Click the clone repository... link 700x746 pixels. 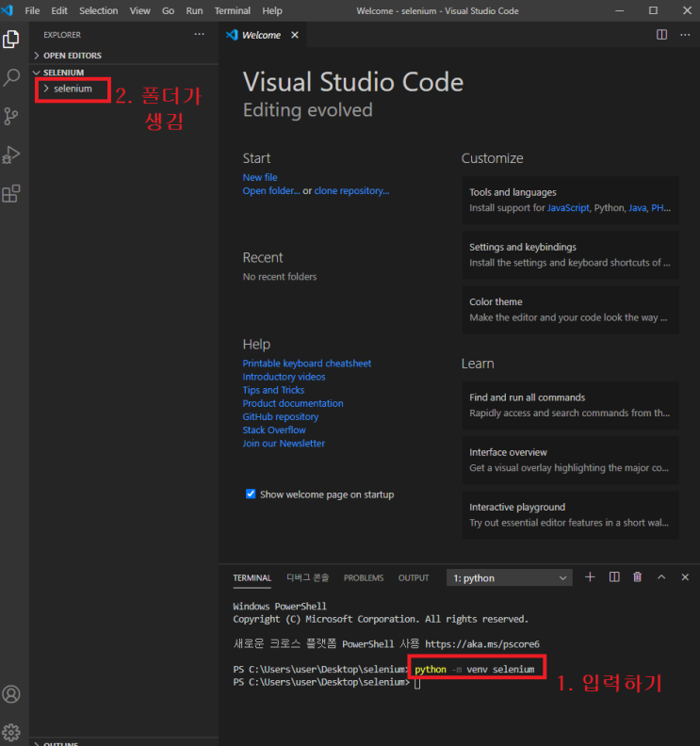tap(351, 191)
